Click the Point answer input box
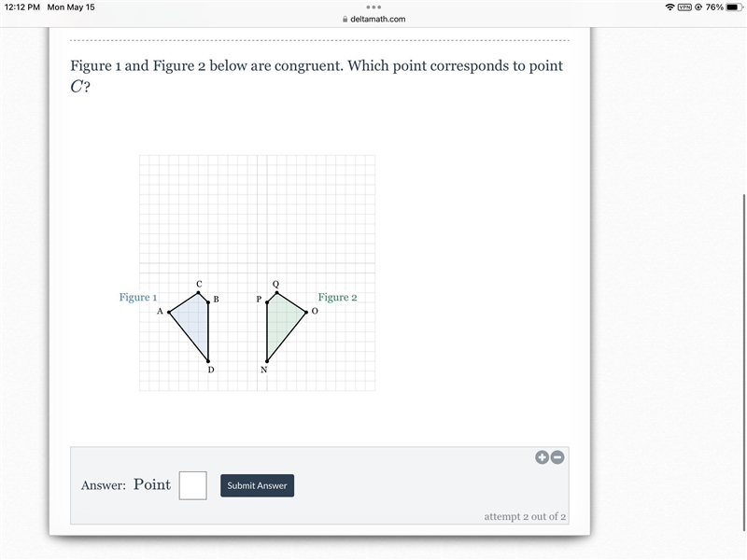Screen dimensions: 747x560 tap(193, 485)
